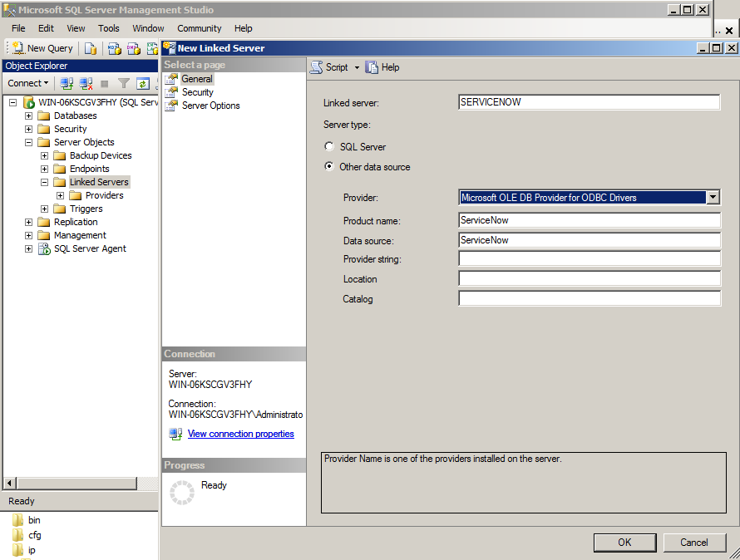Open the Provider dropdown list

pos(713,197)
